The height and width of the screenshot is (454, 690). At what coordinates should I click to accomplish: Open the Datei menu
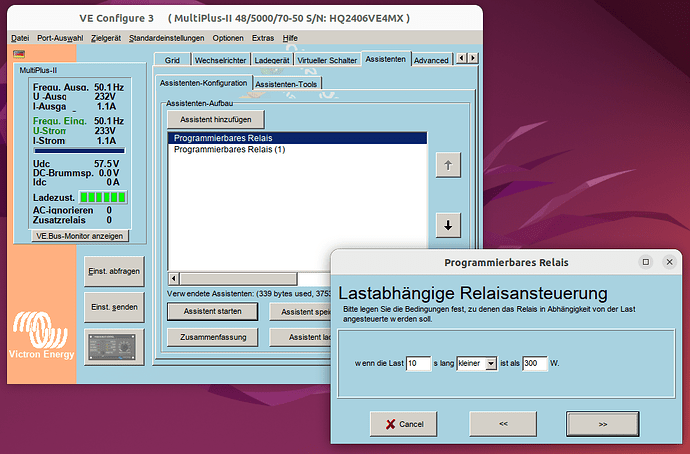[20, 38]
